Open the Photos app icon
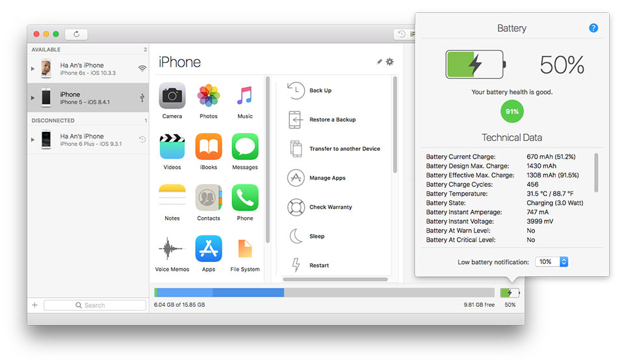 coord(209,96)
